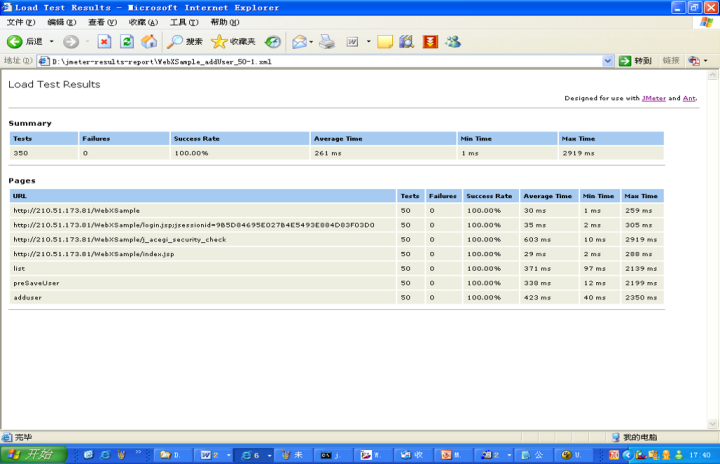Open the Ant hyperlink

689,98
